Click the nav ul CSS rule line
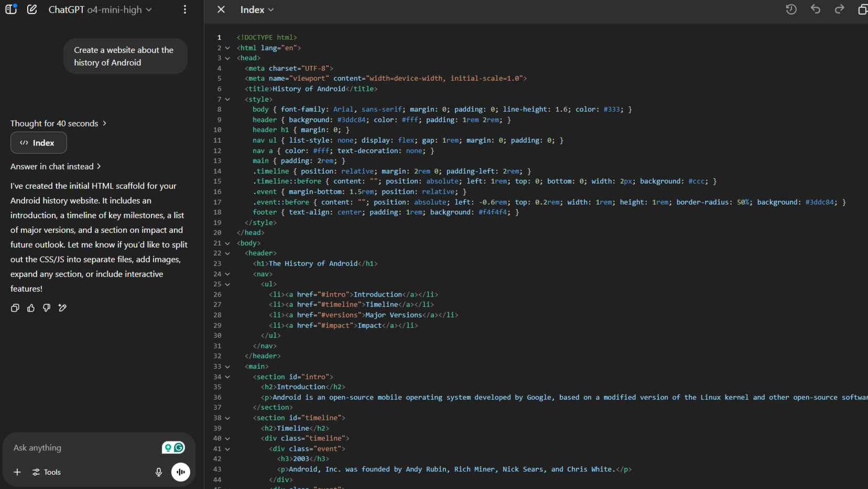The height and width of the screenshot is (489, 868). tap(408, 141)
